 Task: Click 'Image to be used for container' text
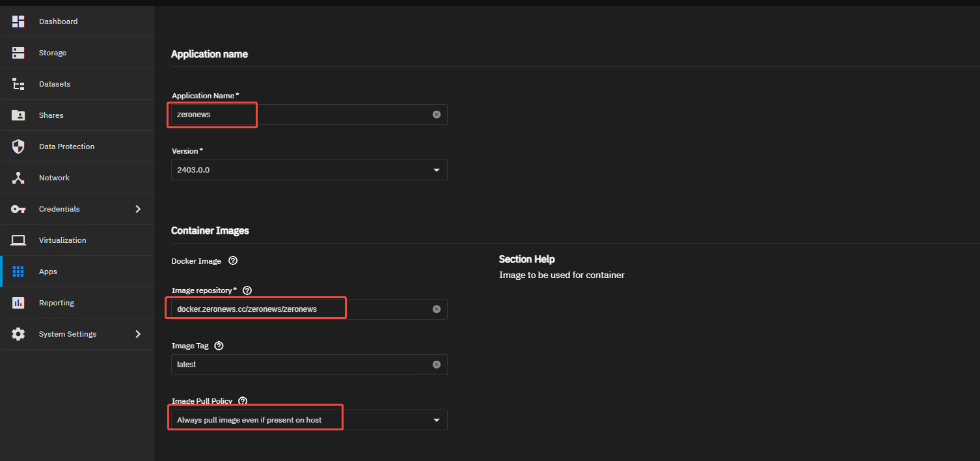tap(562, 275)
